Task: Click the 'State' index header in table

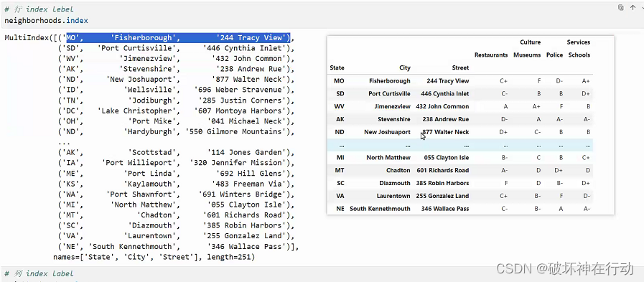Action: [337, 67]
